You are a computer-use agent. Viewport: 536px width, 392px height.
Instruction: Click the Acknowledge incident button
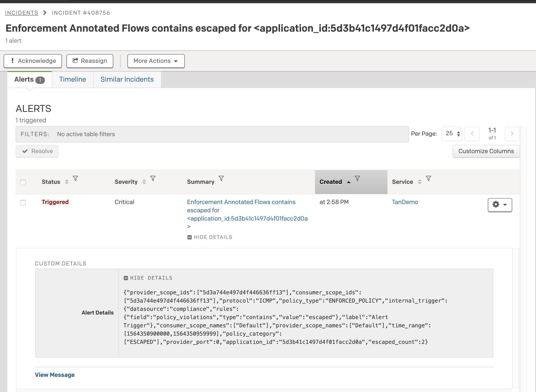(33, 61)
